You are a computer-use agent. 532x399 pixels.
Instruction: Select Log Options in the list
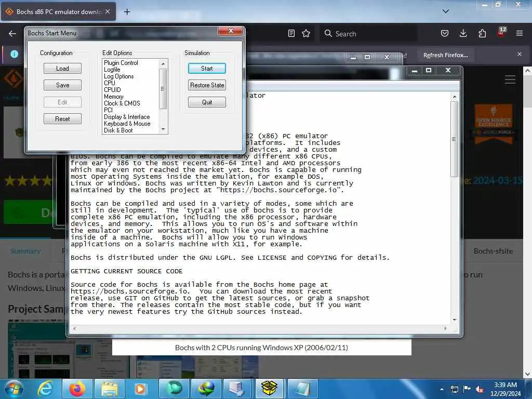pyautogui.click(x=119, y=76)
